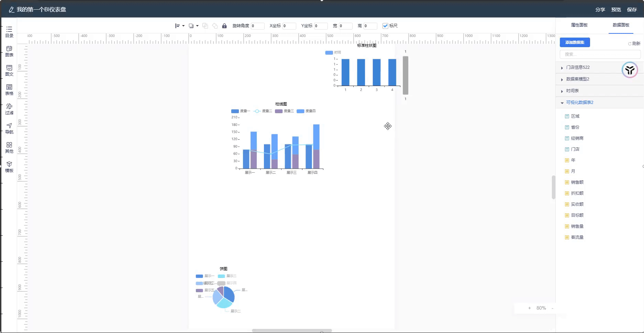
Task: Toggle the 标尺 ruler checkbox
Action: tap(385, 26)
